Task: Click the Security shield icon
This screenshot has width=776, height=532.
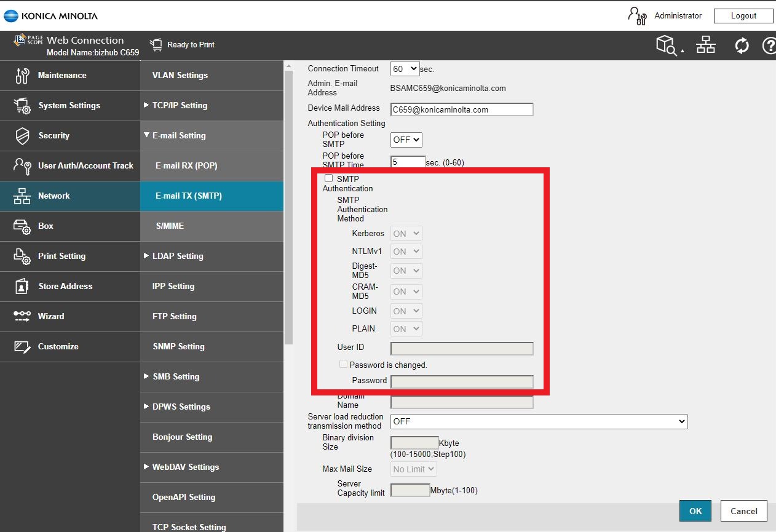Action: pyautogui.click(x=22, y=136)
